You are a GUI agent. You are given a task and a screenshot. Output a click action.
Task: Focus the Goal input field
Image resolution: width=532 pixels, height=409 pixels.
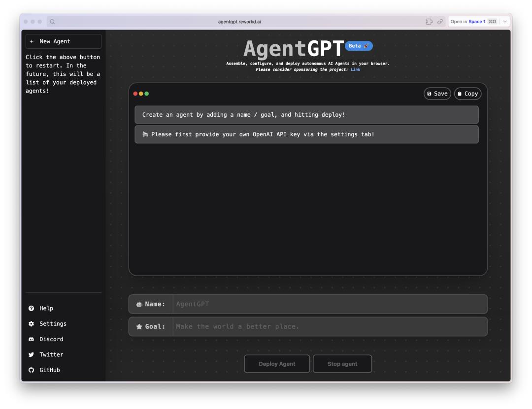[330, 327]
